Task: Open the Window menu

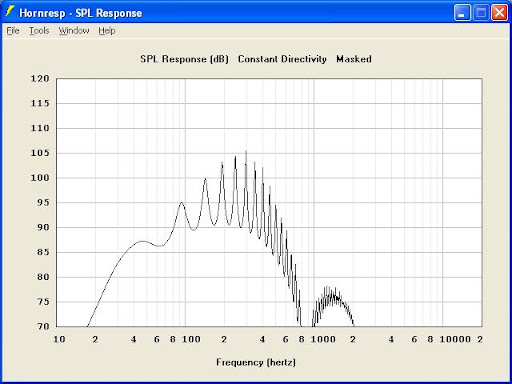Action: (x=74, y=31)
